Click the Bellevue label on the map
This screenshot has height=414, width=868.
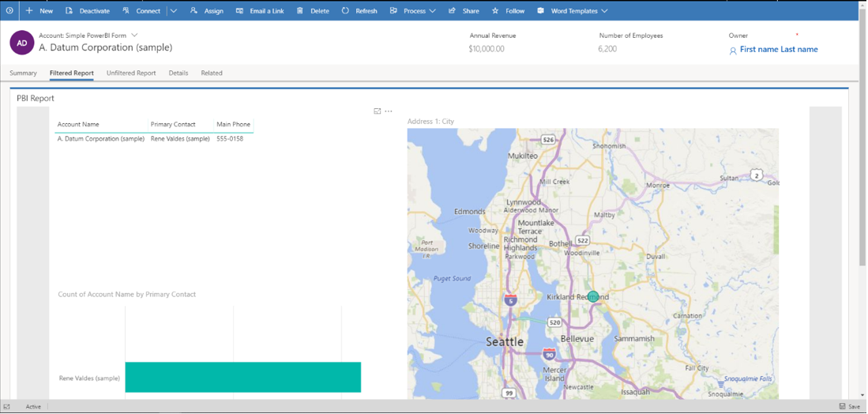(577, 338)
